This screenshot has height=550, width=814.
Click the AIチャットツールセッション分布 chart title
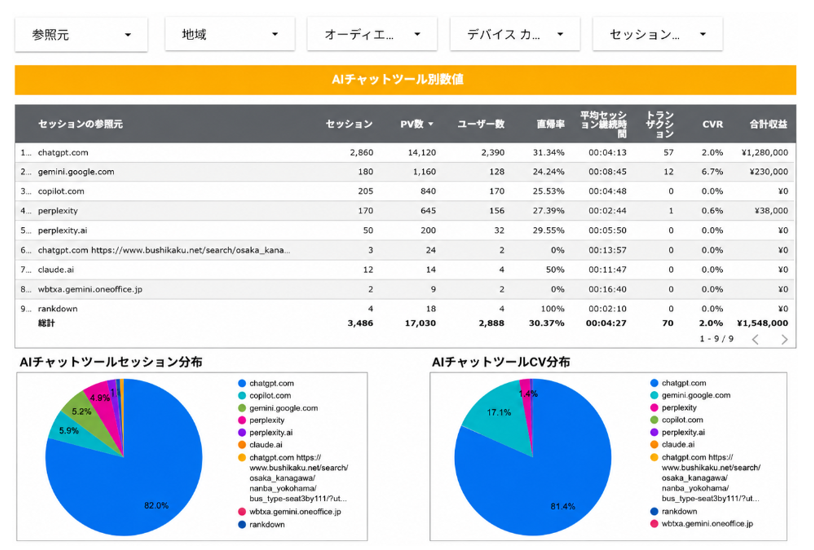coord(111,362)
